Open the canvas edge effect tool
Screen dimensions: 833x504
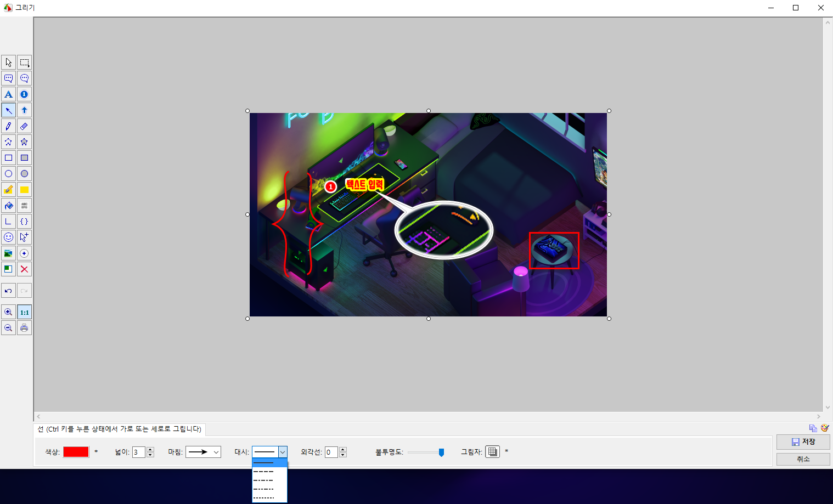(8, 269)
